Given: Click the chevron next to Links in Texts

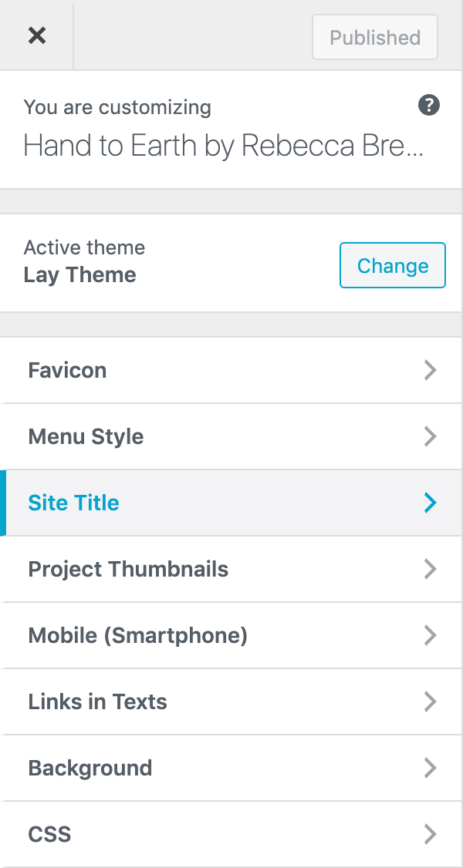Looking at the screenshot, I should tap(431, 701).
